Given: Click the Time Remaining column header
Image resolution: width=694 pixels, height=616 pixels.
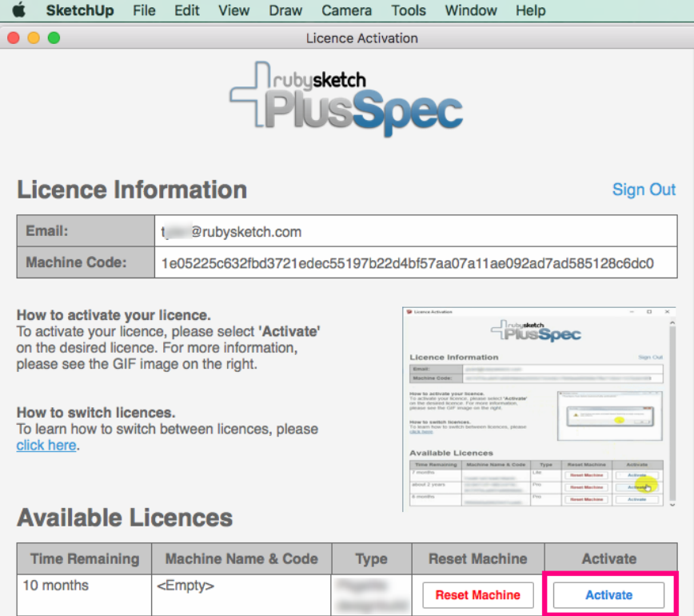Looking at the screenshot, I should (84, 559).
